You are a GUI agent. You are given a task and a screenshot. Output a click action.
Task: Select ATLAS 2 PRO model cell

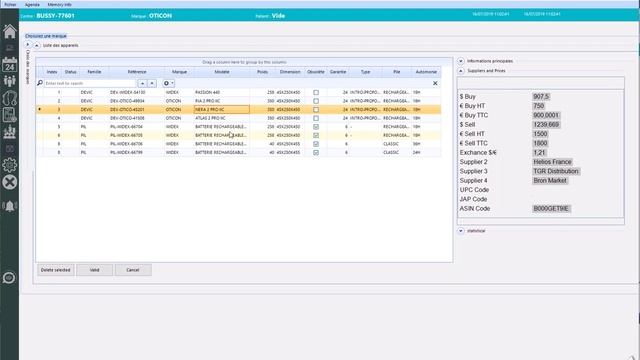tap(222, 118)
